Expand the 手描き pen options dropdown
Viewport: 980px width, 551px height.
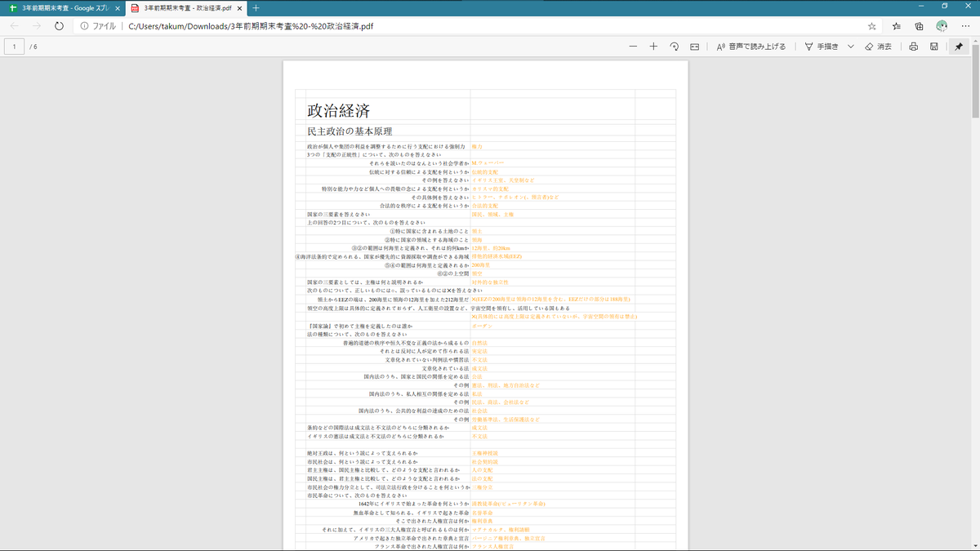(851, 47)
